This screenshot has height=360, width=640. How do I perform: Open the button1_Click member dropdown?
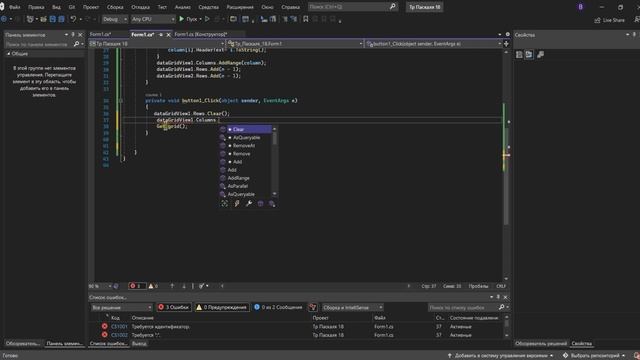tap(433, 44)
